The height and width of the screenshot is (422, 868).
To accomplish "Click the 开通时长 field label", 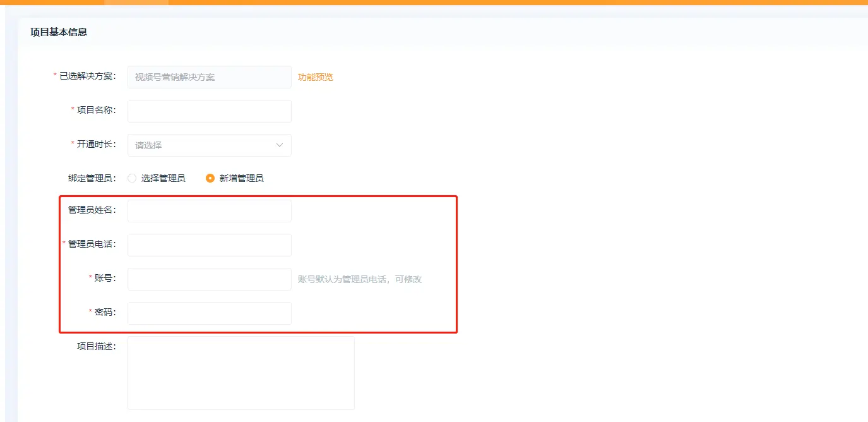I will (x=96, y=144).
